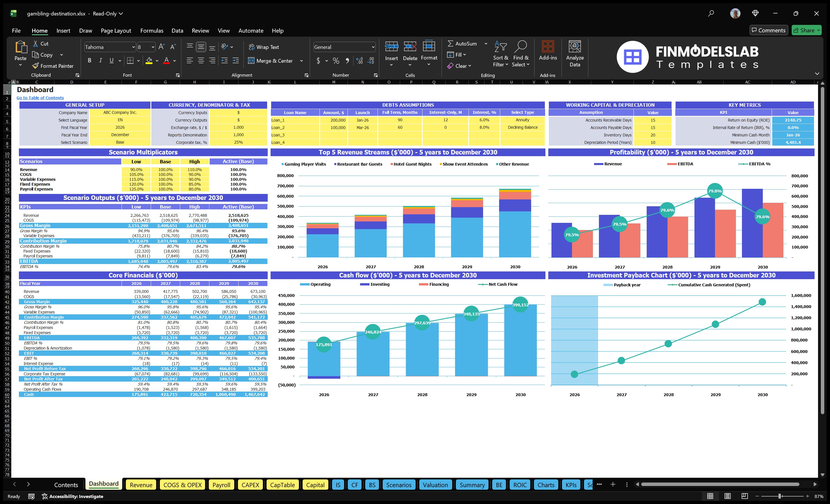Click the AutoSum icon
Image resolution: width=830 pixels, height=504 pixels.
click(451, 43)
